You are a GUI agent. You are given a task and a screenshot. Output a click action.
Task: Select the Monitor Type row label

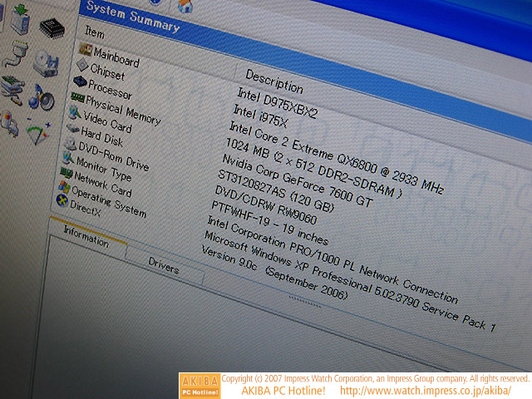pos(104,169)
